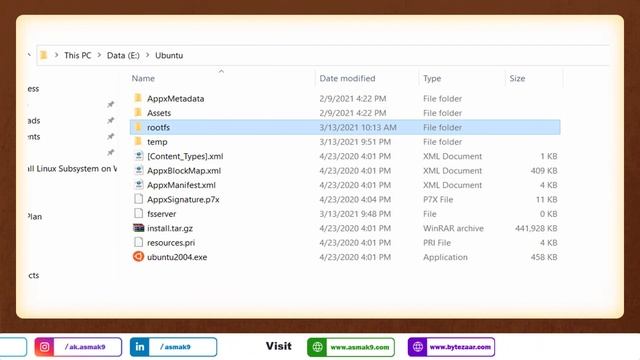Select the AppxMetadata folder name
The height and width of the screenshot is (360, 640).
pyautogui.click(x=176, y=98)
